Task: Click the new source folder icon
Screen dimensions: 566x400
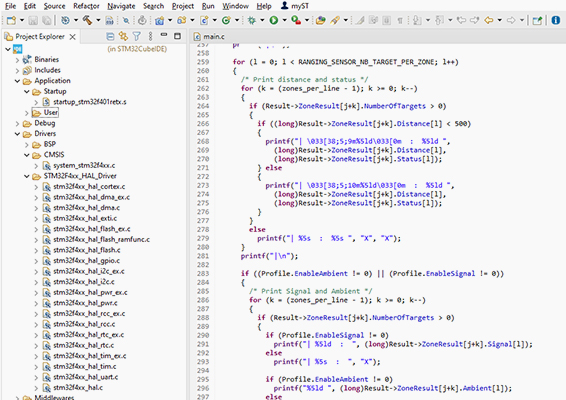Action: [x=182, y=20]
